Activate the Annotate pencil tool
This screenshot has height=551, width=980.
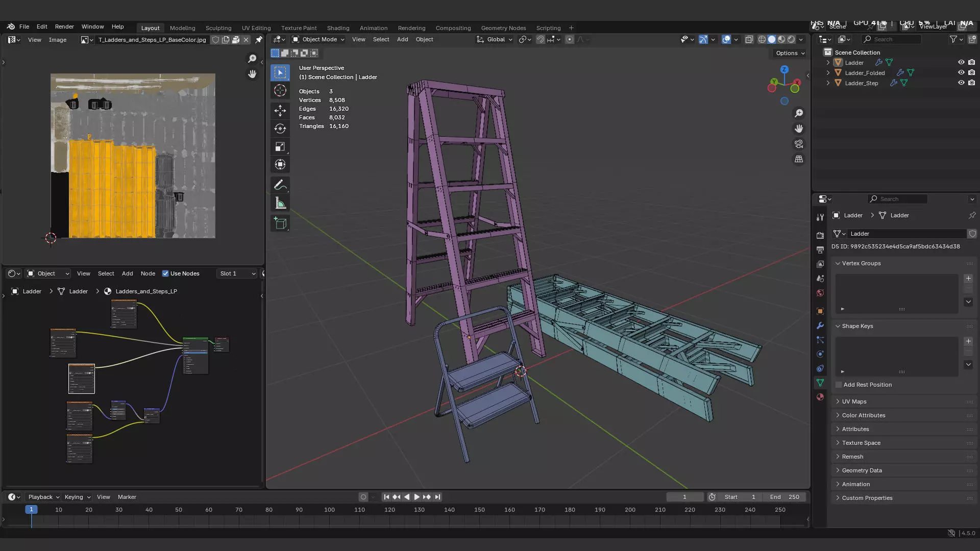tap(280, 185)
